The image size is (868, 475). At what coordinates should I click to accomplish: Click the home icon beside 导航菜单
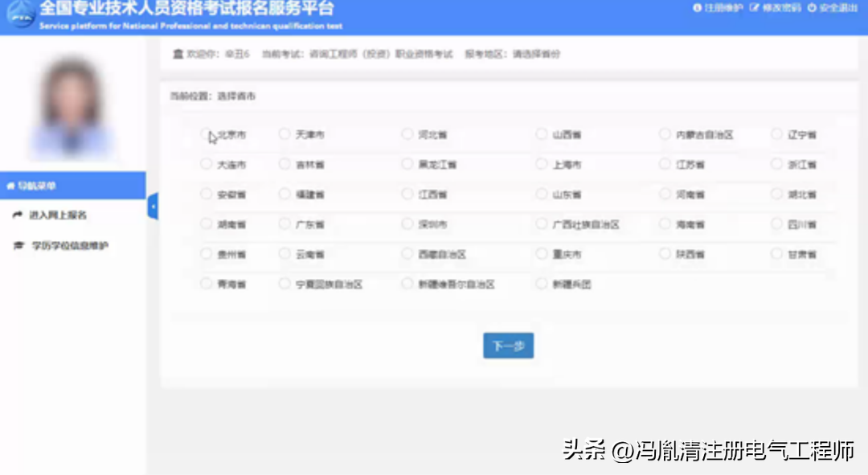click(x=10, y=186)
